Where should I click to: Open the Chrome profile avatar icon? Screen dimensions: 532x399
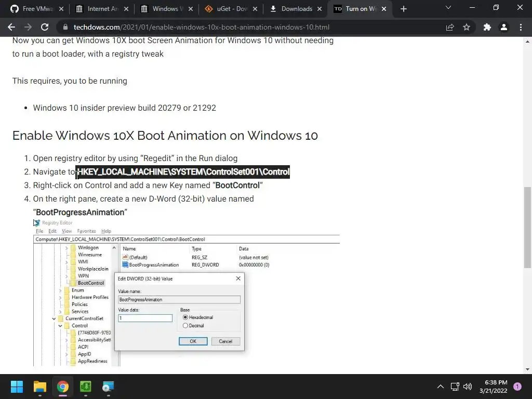504,27
